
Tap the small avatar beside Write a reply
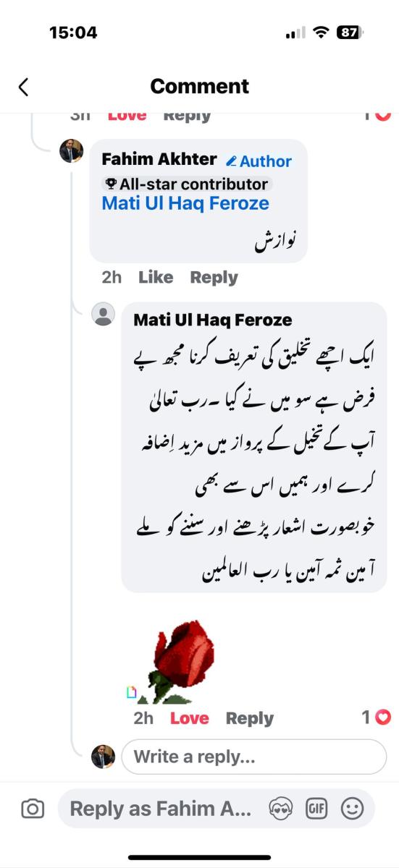(x=103, y=757)
